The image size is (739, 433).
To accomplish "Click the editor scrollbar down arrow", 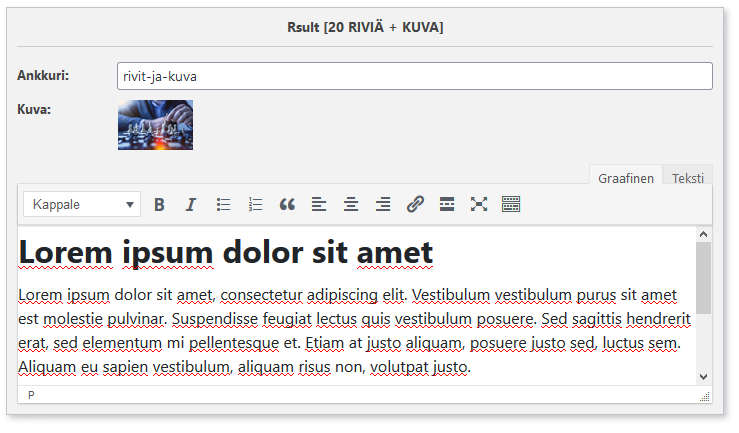I will (703, 377).
